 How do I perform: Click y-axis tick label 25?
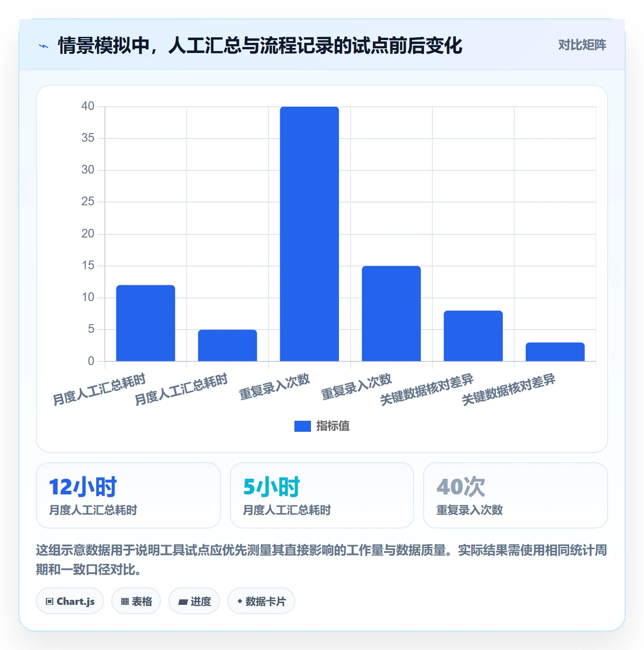click(x=88, y=202)
